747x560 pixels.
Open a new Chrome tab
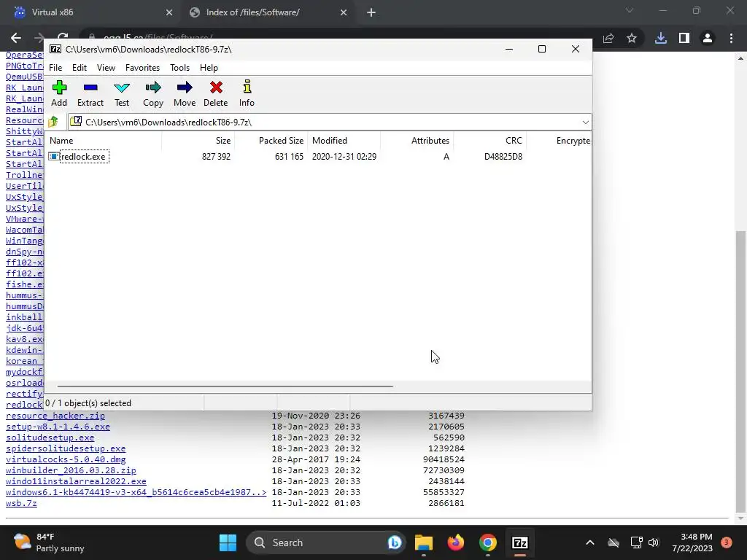pos(371,13)
